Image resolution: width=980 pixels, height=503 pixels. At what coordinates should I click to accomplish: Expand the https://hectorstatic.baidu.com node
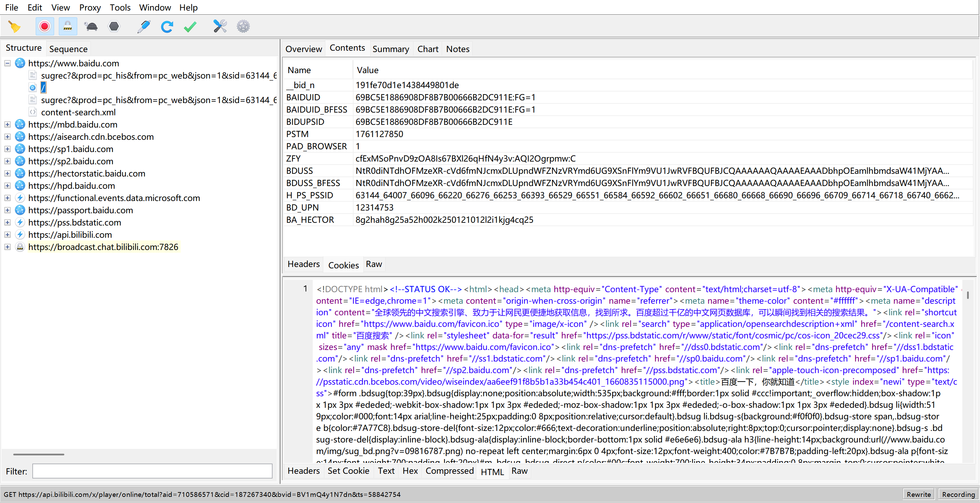click(7, 173)
